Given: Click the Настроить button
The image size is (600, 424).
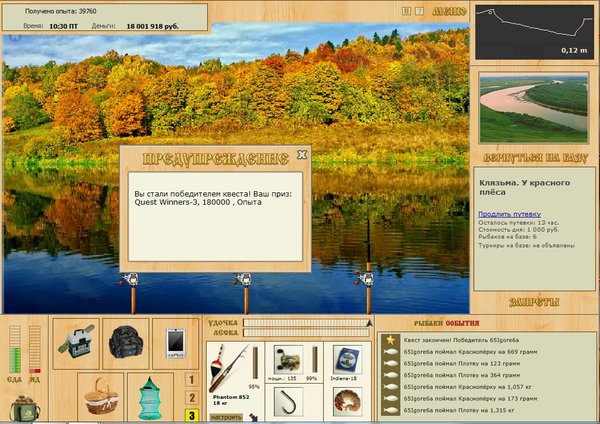Looking at the screenshot, I should click(x=226, y=417).
